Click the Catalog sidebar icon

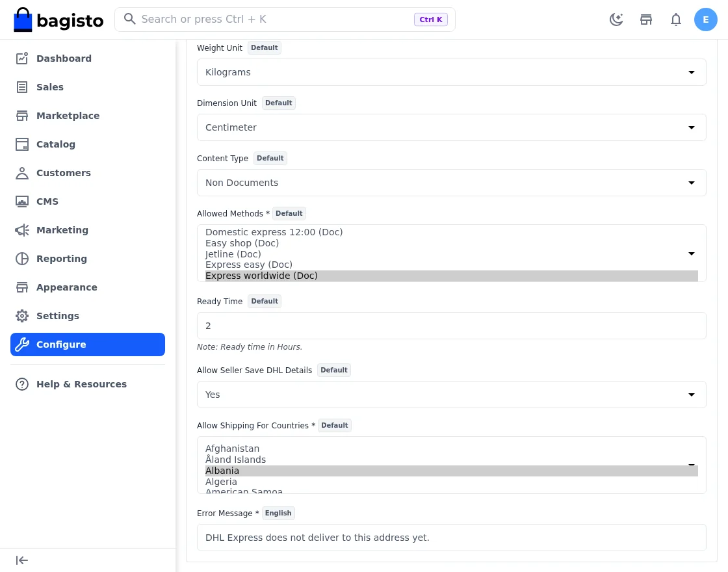click(x=22, y=144)
